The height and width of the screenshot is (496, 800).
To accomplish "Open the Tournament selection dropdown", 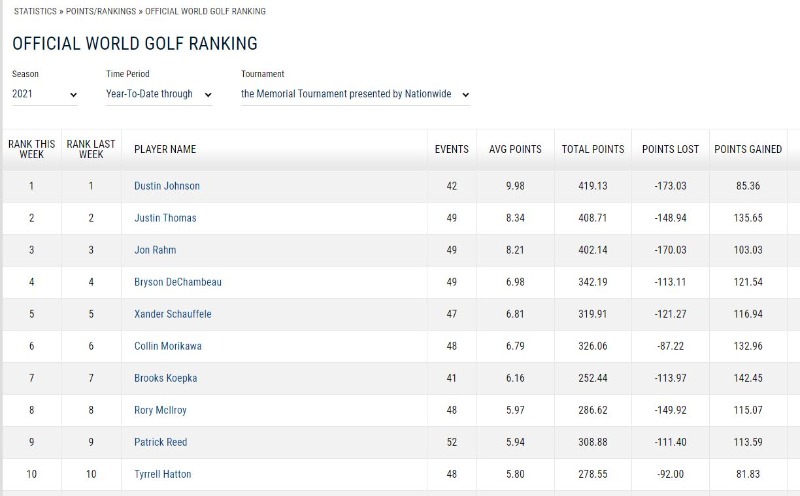I will [355, 94].
